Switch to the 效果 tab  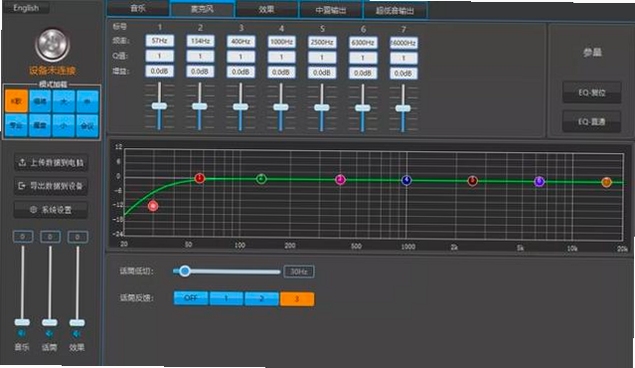coord(266,9)
